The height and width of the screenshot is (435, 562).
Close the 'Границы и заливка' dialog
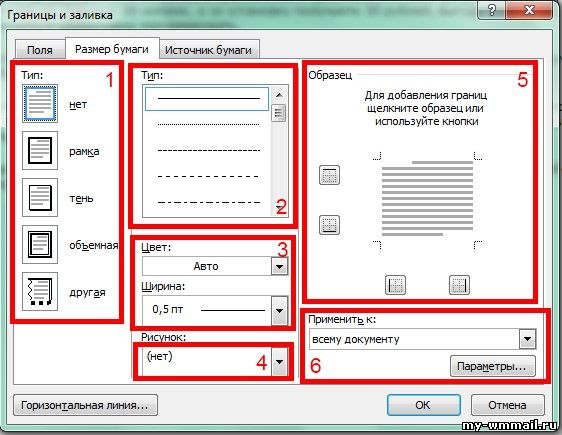529,10
